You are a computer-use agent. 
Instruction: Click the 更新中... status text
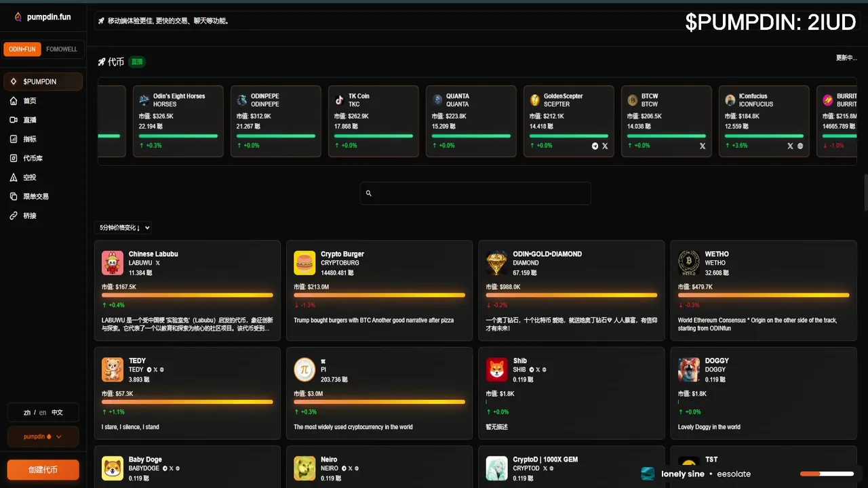(x=846, y=58)
